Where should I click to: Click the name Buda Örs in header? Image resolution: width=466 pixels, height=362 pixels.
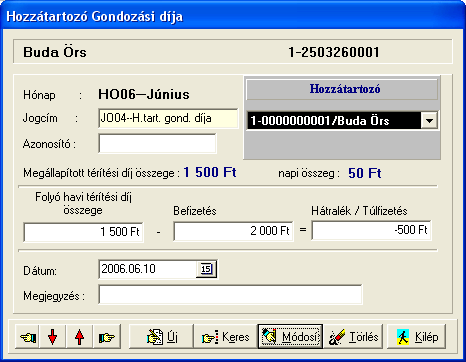pos(55,52)
